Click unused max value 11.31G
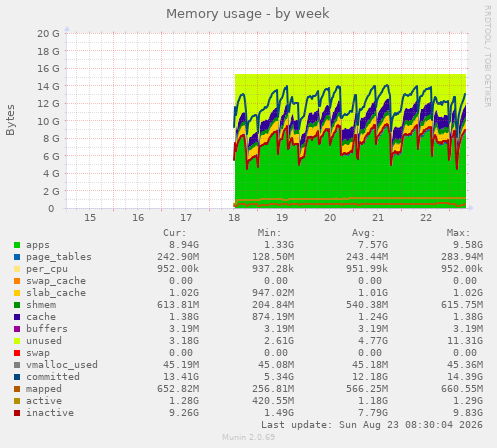This screenshot has width=497, height=448. [x=465, y=341]
